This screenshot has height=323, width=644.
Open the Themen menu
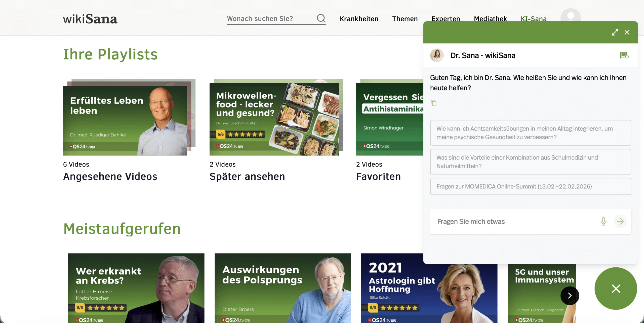405,19
